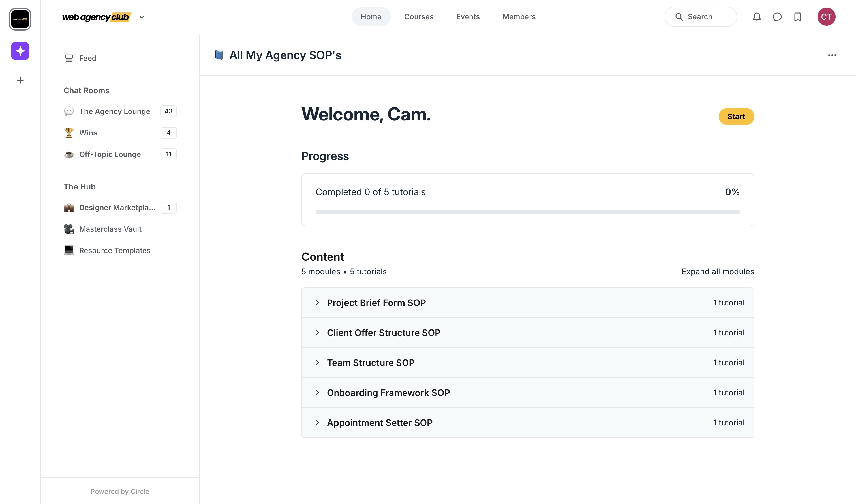856x504 pixels.
Task: Select the Web Agency Club community thumbnail
Action: tap(20, 19)
